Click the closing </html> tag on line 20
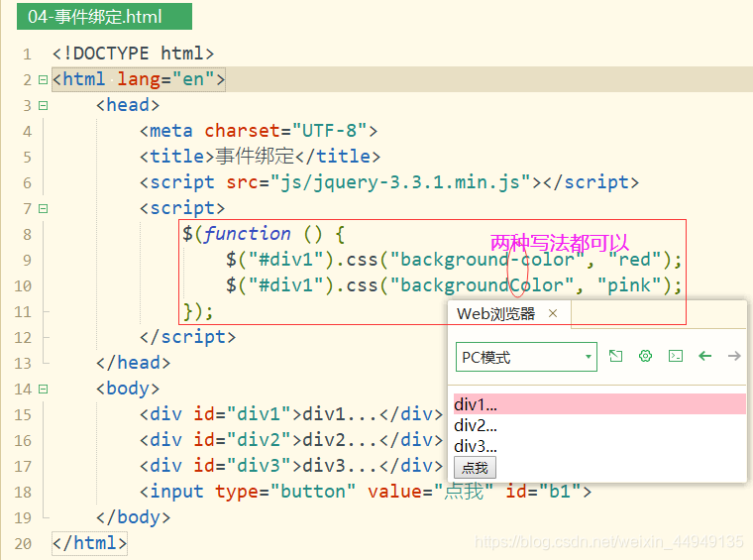This screenshot has width=753, height=560. 90,544
